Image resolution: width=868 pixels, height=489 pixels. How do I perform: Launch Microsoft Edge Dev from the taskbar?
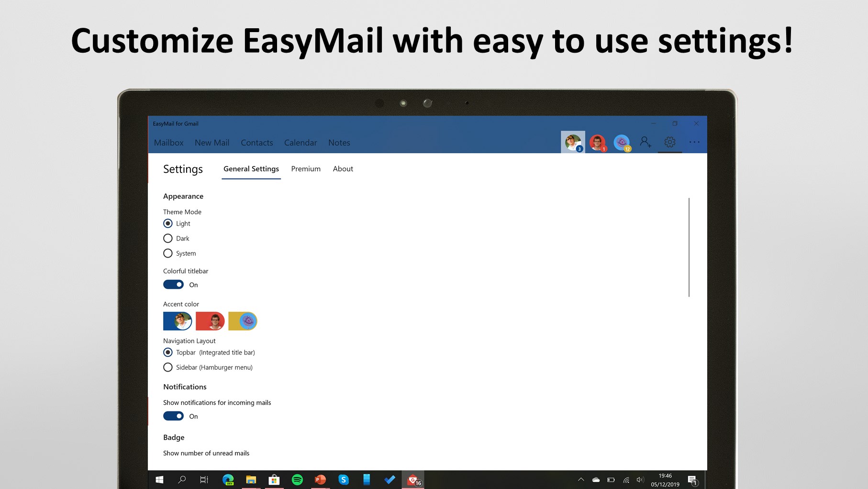[x=228, y=479]
